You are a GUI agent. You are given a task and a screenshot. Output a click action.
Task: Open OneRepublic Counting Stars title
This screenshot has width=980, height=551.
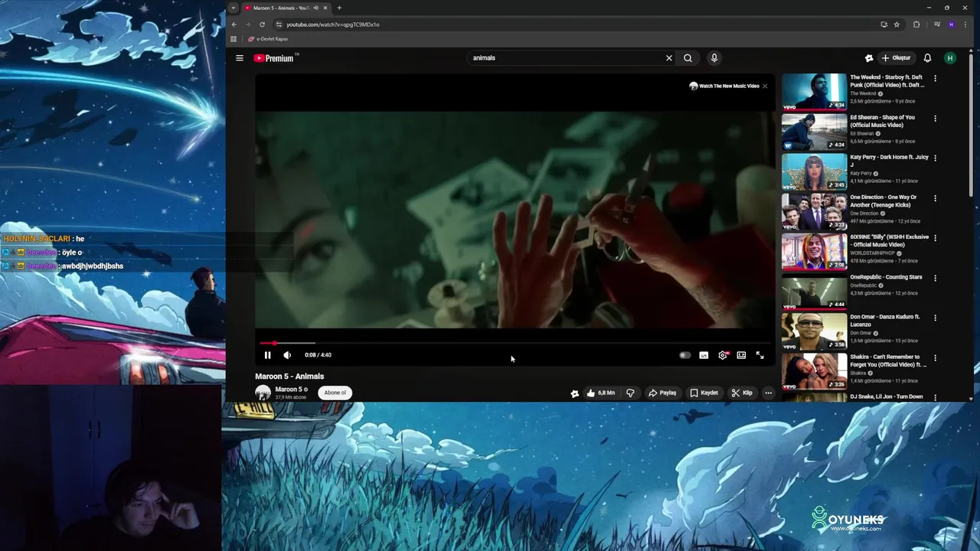tap(886, 277)
